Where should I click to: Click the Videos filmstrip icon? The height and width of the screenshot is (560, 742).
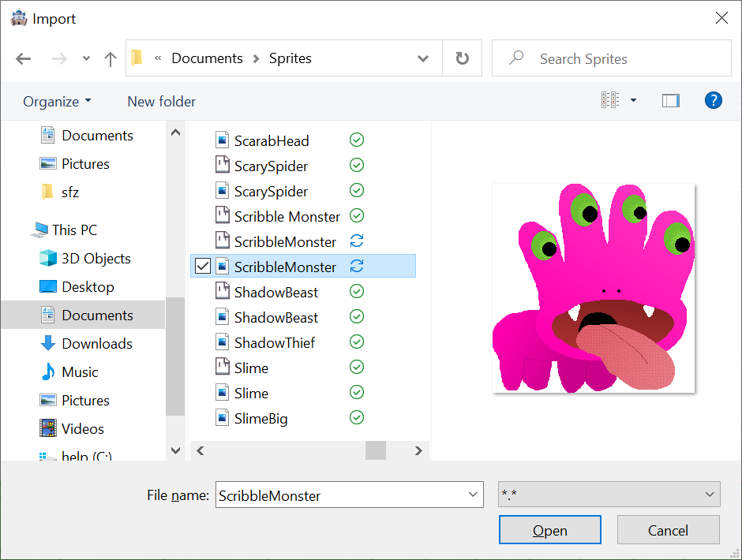pos(48,428)
